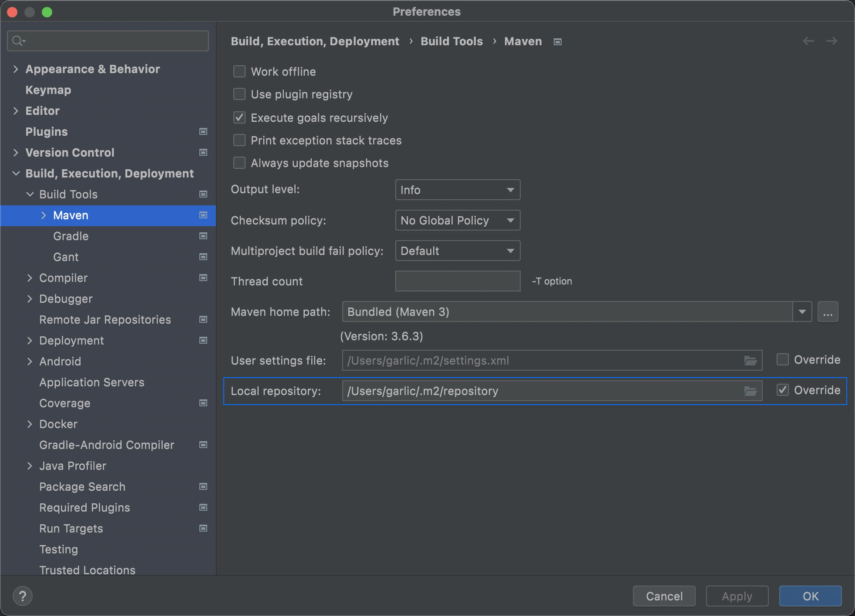Toggle Override for User settings file
855x616 pixels.
(x=782, y=360)
